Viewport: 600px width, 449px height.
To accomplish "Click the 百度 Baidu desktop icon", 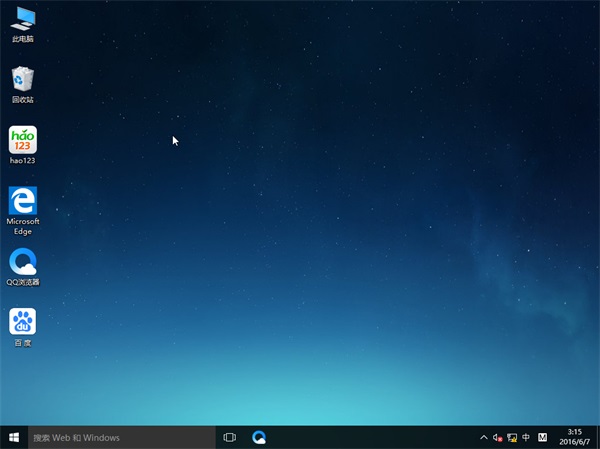I will [x=22, y=322].
